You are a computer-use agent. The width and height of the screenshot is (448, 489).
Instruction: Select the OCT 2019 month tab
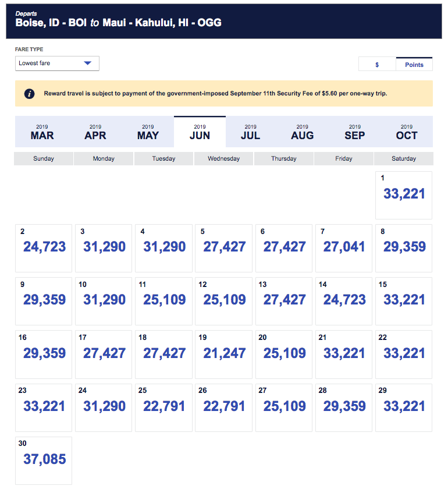[x=407, y=132]
